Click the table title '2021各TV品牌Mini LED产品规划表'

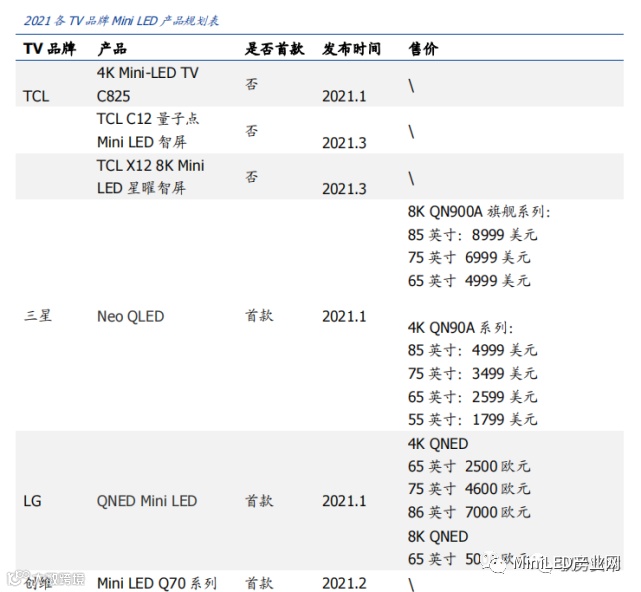pos(121,20)
